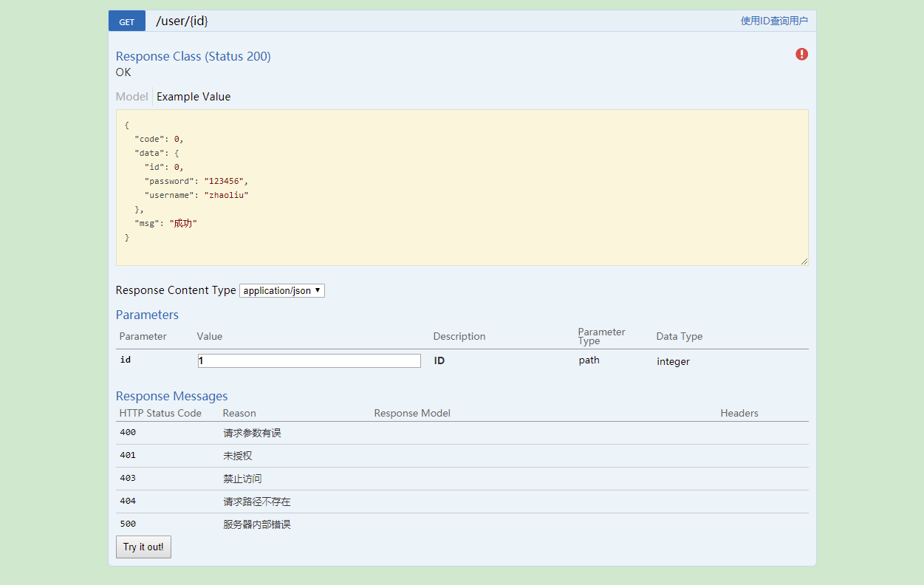
Task: Click the 500 status code cell
Action: [128, 524]
